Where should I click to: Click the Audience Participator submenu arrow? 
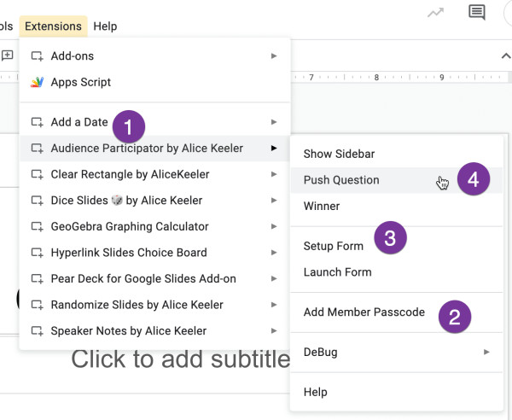274,149
